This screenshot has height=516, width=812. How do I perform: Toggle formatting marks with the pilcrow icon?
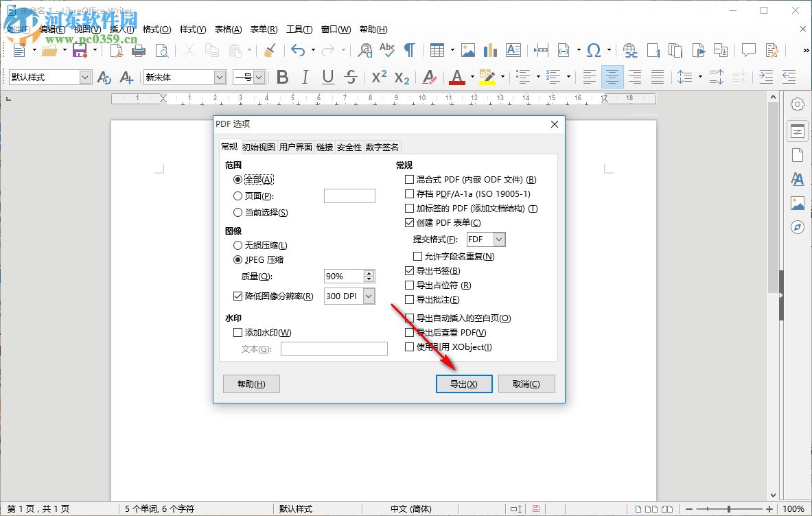(x=410, y=50)
